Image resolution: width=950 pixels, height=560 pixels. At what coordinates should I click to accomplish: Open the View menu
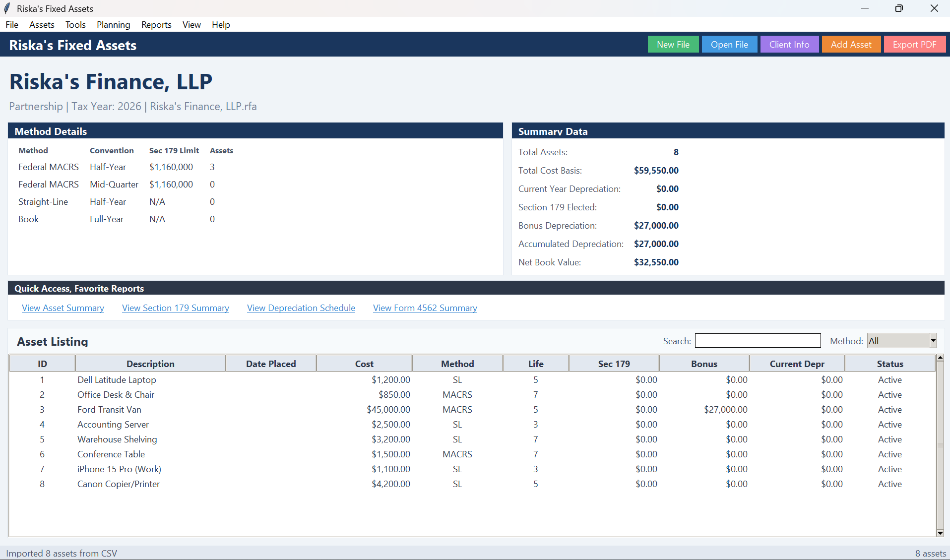(191, 24)
